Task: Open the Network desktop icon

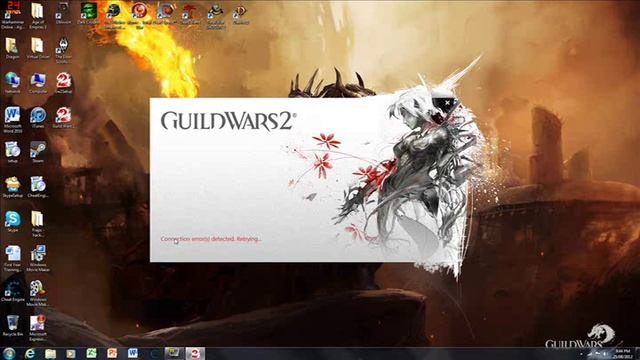Action: coord(12,83)
